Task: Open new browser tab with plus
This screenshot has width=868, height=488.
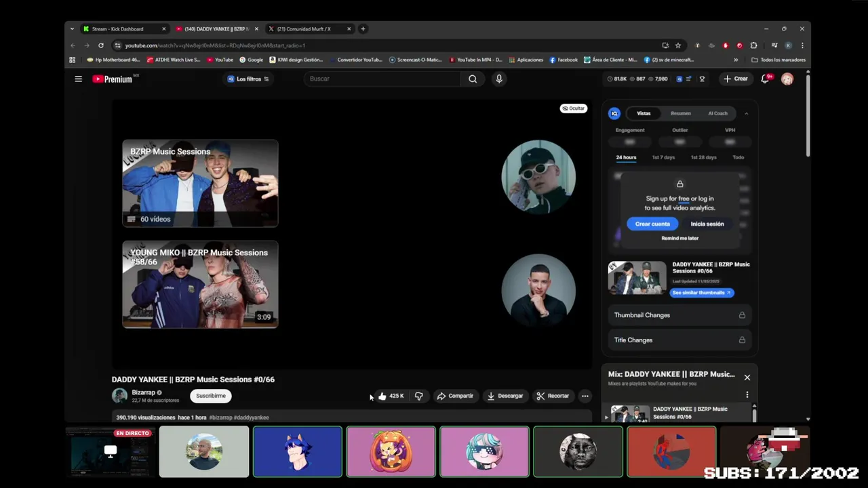Action: click(x=363, y=28)
